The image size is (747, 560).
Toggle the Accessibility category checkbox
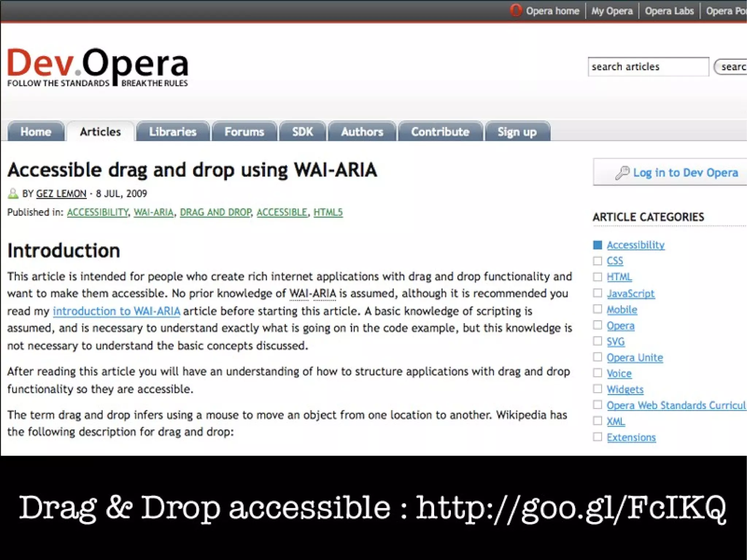[x=597, y=245]
